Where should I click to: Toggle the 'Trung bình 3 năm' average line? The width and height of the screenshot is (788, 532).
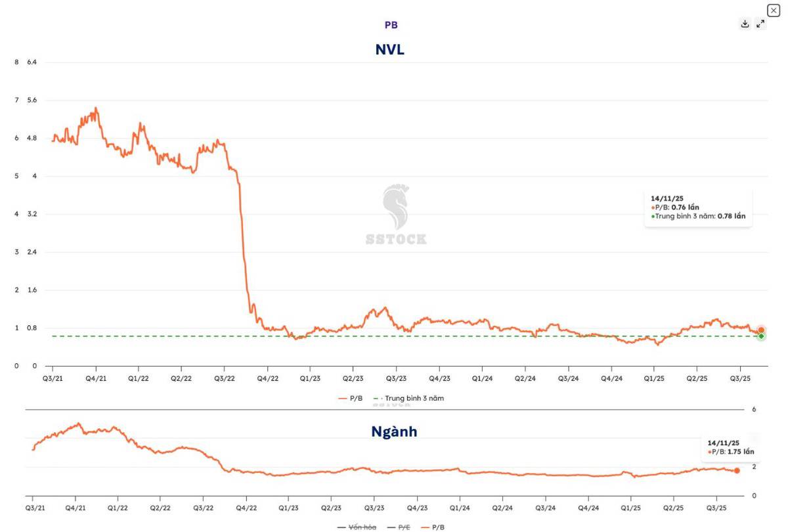(413, 398)
